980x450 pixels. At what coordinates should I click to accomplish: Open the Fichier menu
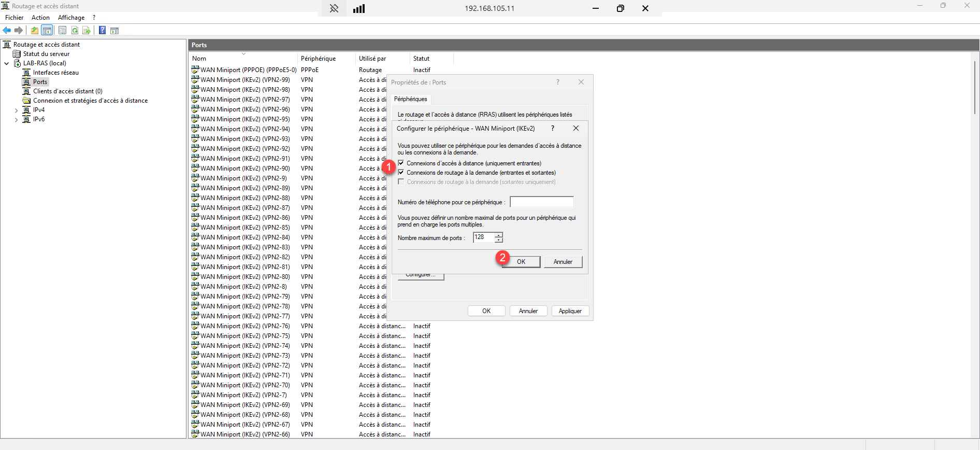[14, 18]
